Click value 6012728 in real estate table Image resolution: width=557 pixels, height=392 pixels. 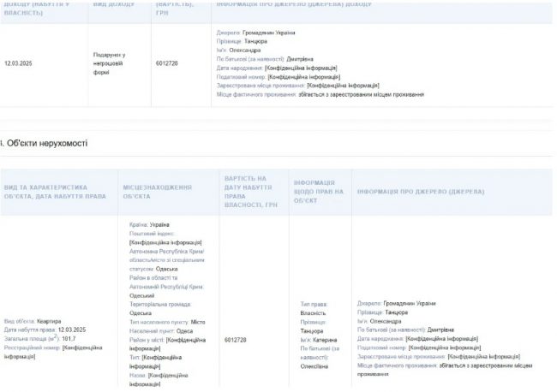click(x=236, y=340)
